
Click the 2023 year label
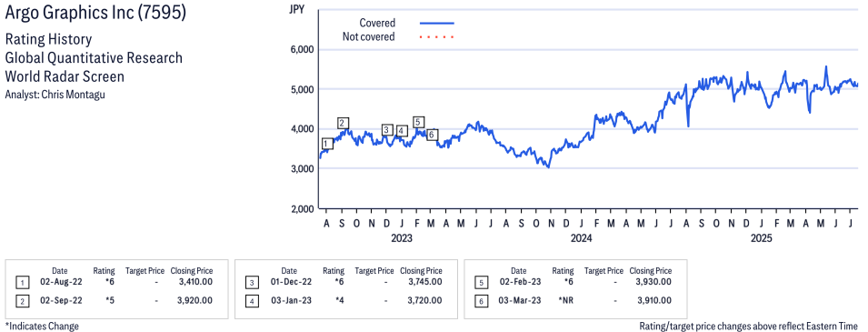402,239
